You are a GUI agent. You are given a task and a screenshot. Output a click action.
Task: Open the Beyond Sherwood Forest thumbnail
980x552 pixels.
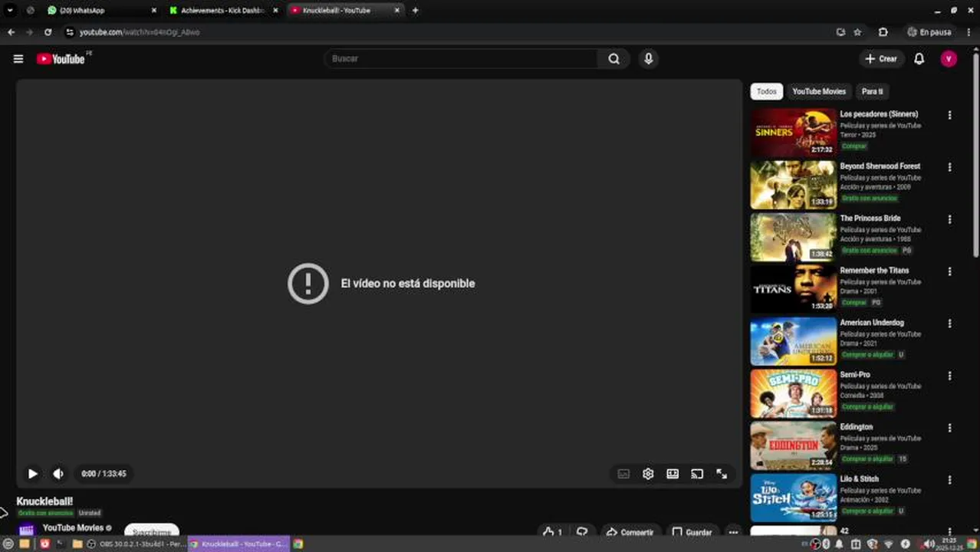[x=793, y=185]
